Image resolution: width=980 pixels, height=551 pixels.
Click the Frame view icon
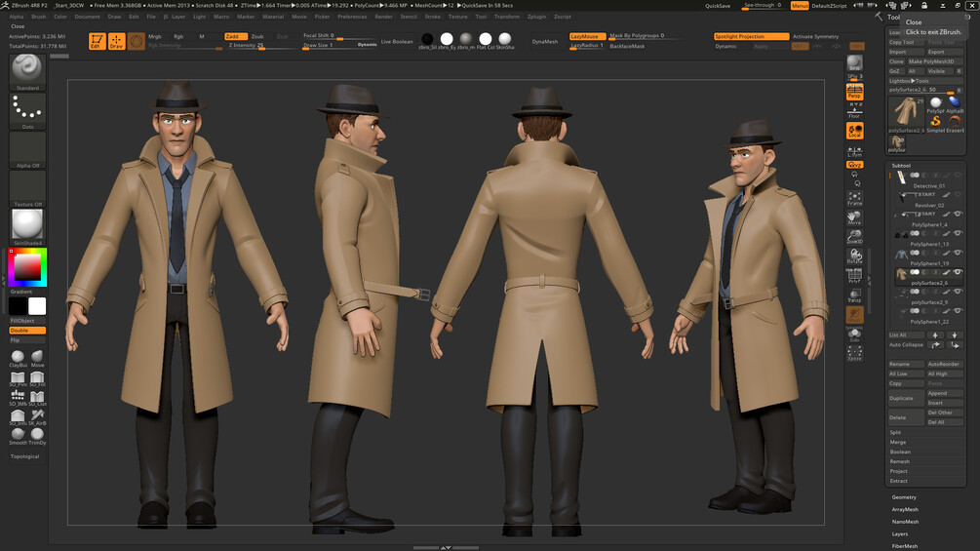[854, 199]
